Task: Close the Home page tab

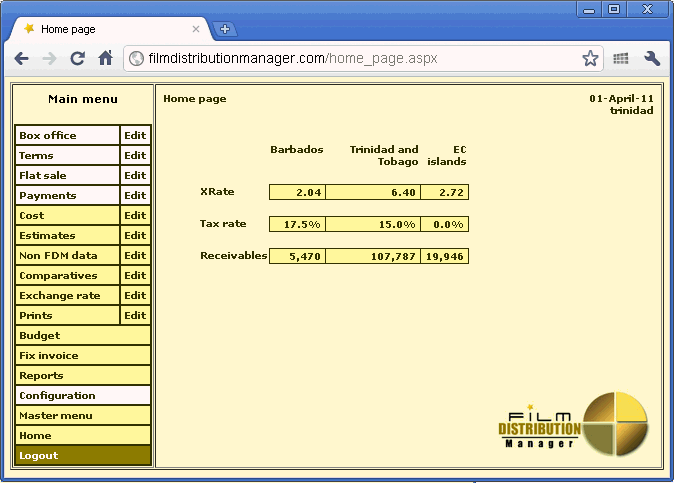Action: click(x=196, y=29)
